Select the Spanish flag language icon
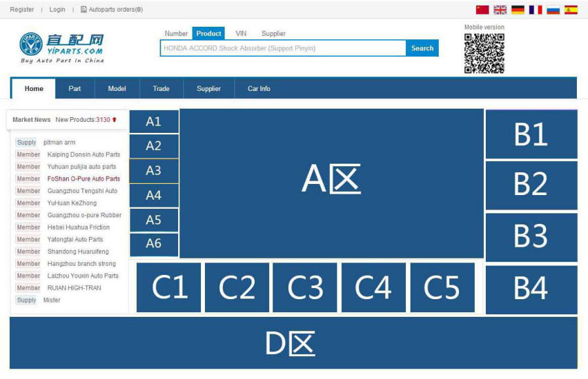588x379 pixels. tap(571, 10)
